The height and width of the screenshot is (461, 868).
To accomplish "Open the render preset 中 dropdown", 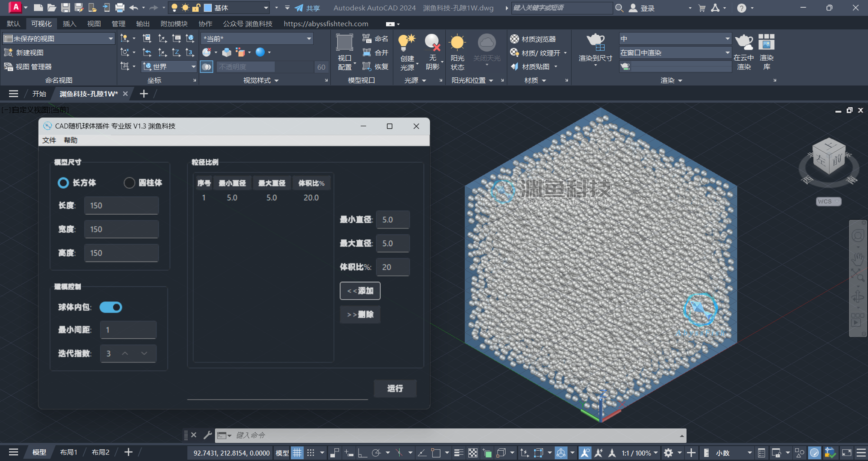I will tap(675, 39).
